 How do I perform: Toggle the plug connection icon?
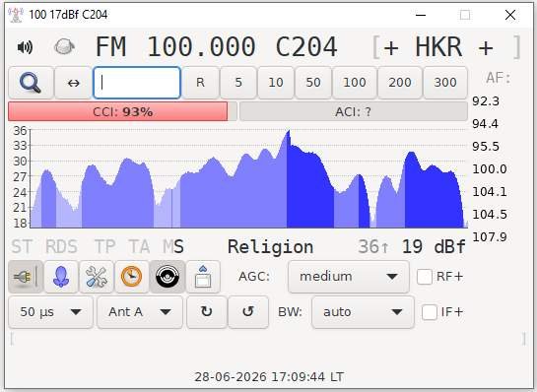tap(26, 277)
